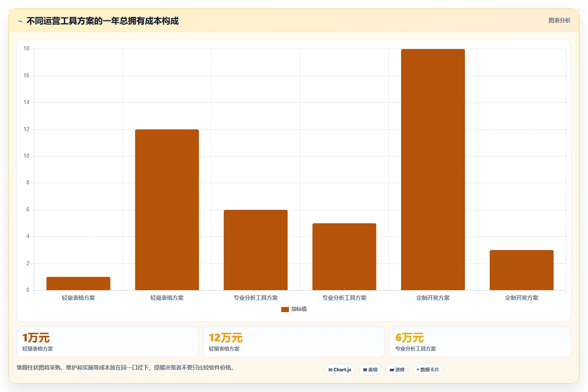Click the title 不同运营工具方案的一年总拥有成本构成
The image size is (588, 392).
tap(102, 21)
